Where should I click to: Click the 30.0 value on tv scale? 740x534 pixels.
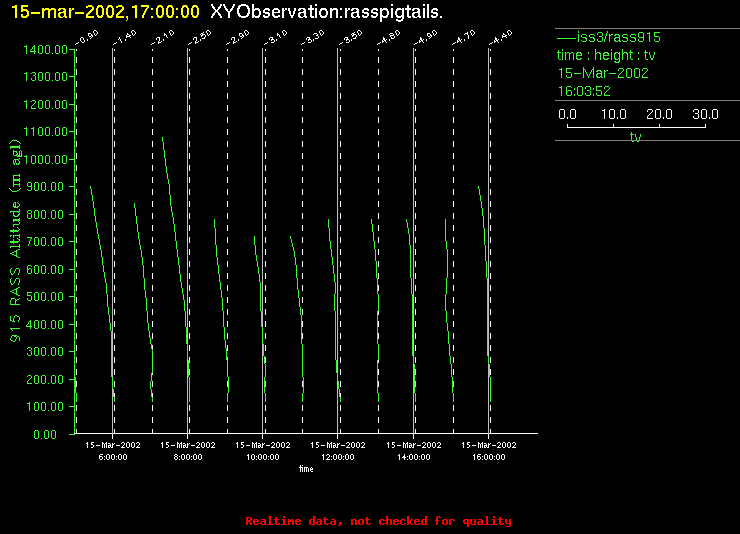point(705,114)
